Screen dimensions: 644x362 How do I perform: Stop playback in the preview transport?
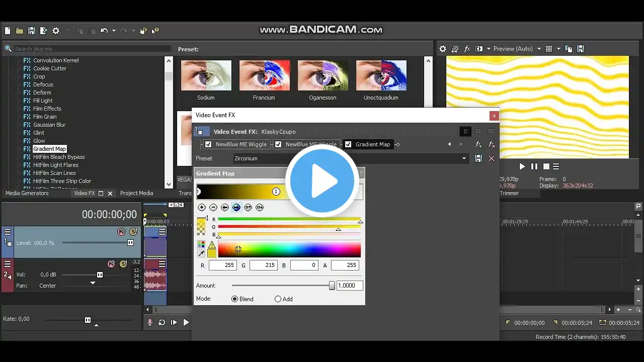[x=546, y=166]
